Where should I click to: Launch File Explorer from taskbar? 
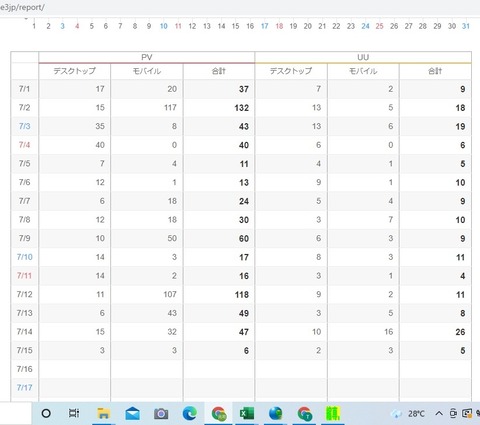pos(103,413)
